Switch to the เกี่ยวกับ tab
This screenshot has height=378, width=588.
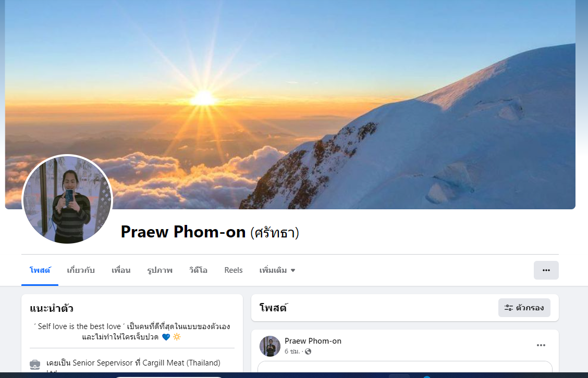tap(81, 270)
